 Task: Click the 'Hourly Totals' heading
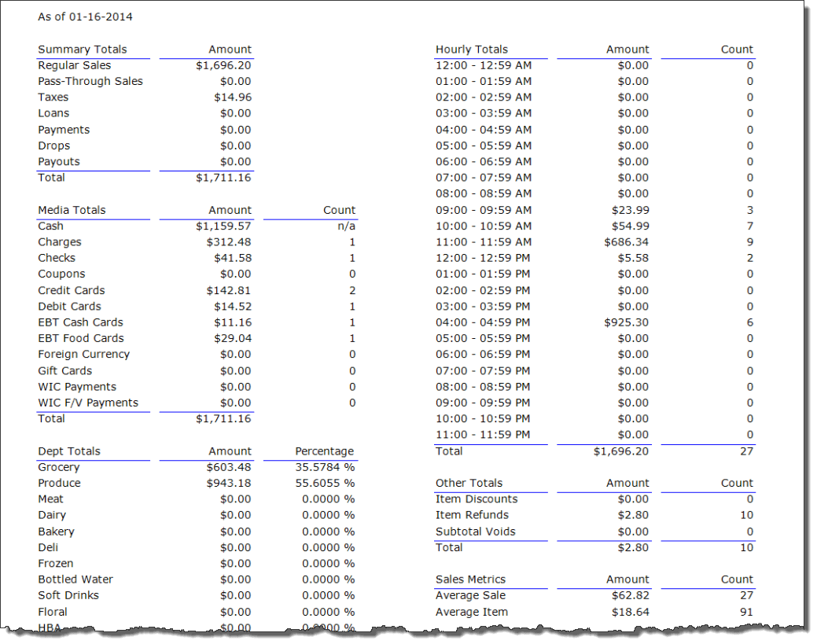point(472,50)
